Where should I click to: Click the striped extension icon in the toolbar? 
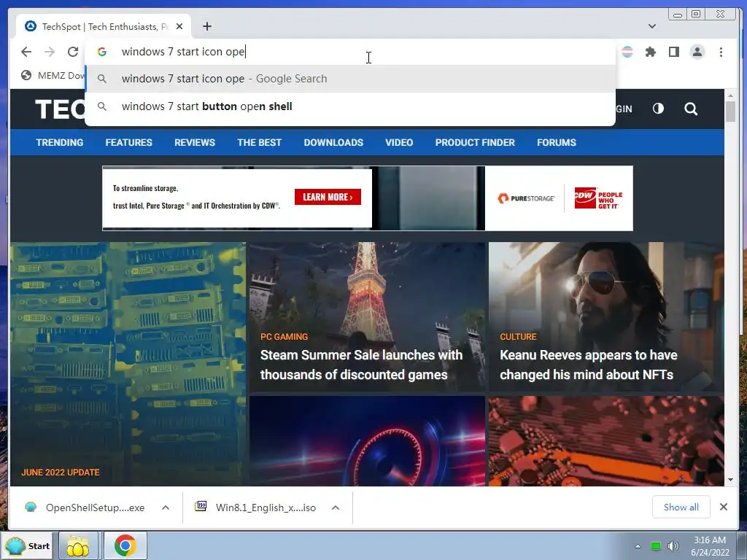[x=627, y=52]
